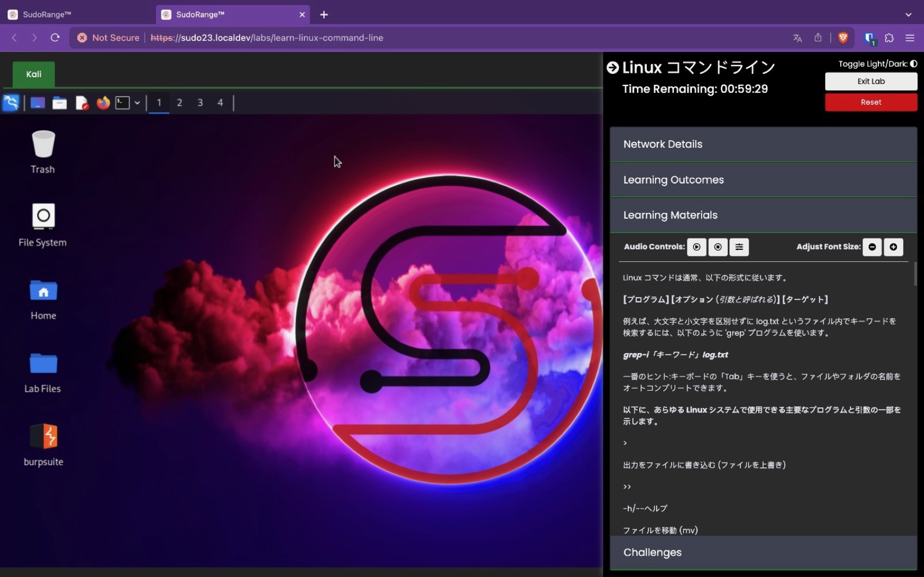924x577 pixels.
Task: Increase font size with plus button
Action: coord(894,247)
